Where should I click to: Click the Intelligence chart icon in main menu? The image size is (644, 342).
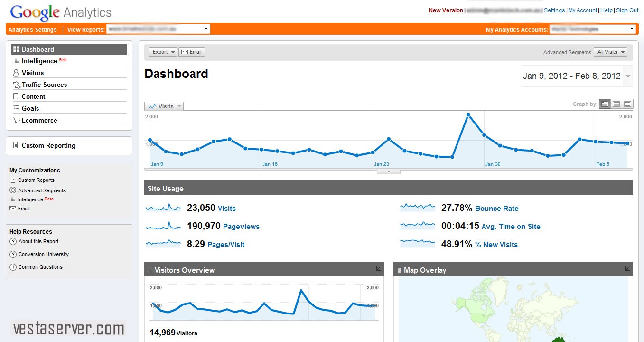coord(17,61)
